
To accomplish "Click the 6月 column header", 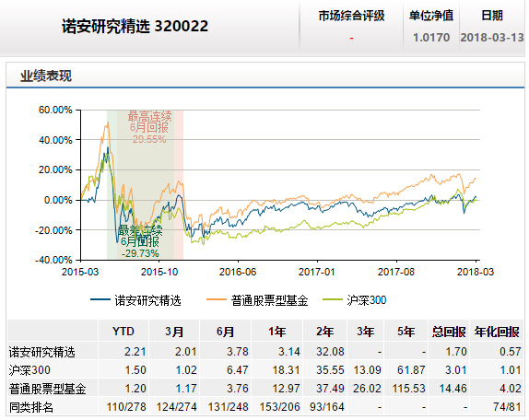I will (x=226, y=332).
